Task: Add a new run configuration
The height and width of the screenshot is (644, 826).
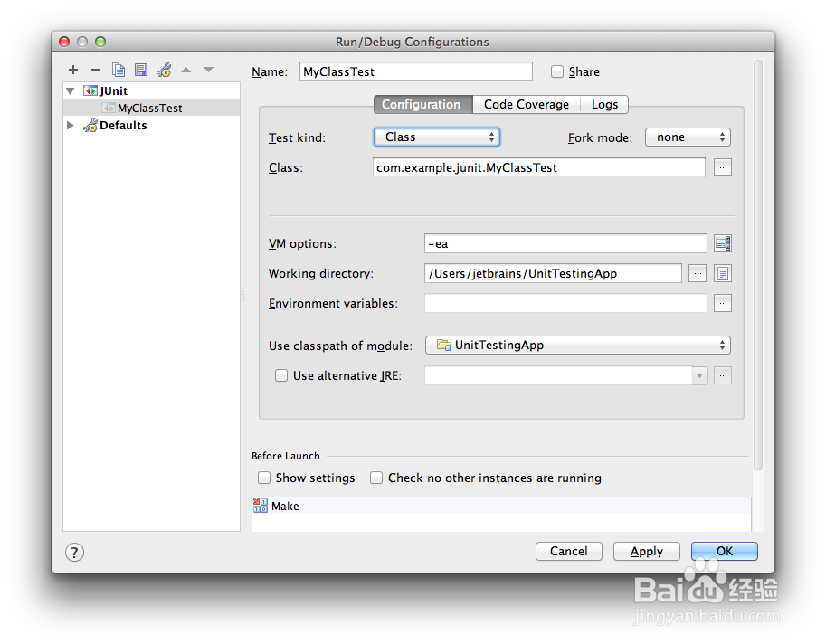Action: coord(73,70)
